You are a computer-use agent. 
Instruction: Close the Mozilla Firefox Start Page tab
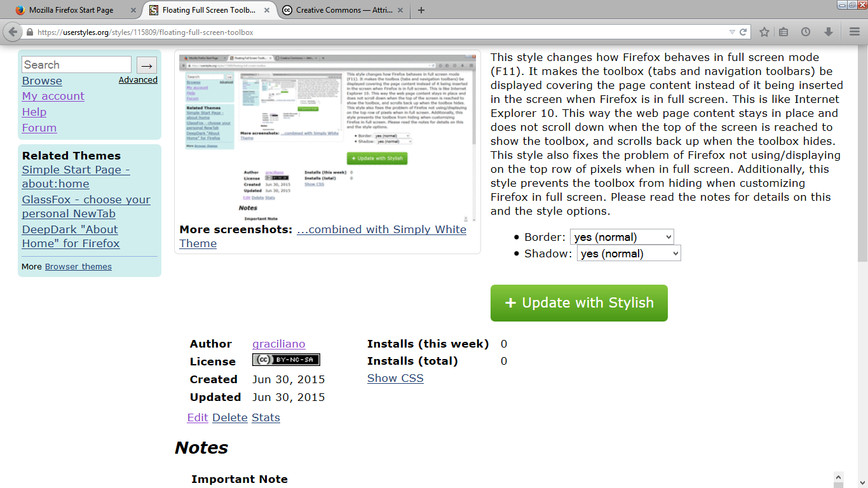pos(133,10)
